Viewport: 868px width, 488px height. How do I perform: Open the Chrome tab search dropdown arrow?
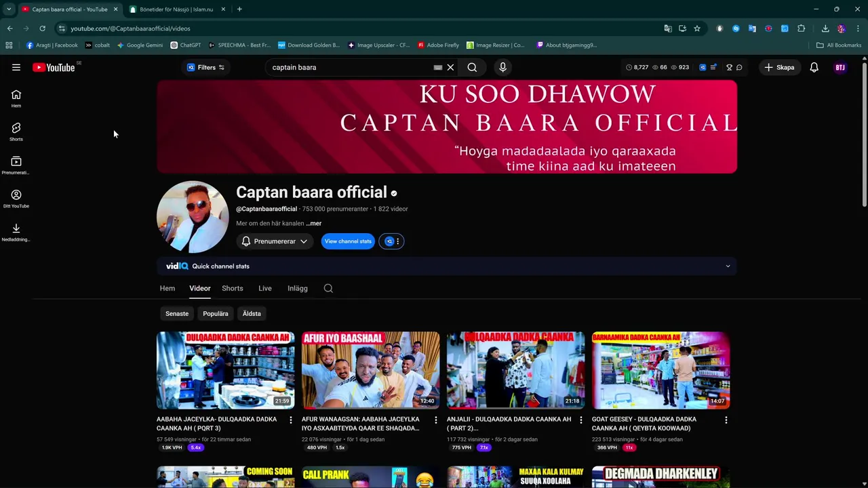click(x=9, y=9)
